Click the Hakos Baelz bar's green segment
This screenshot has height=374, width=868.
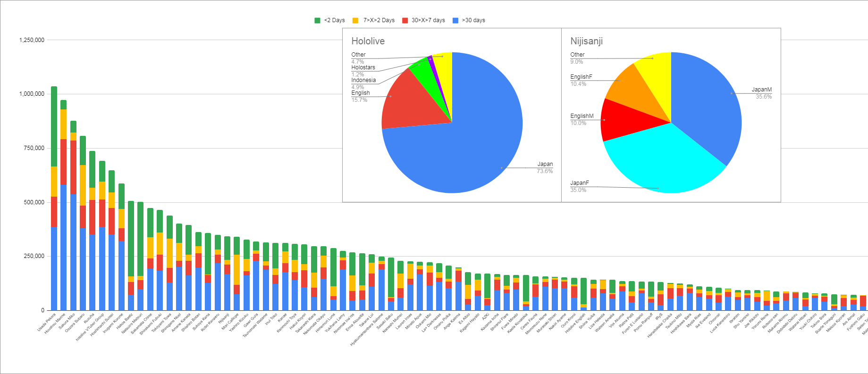tap(131, 239)
